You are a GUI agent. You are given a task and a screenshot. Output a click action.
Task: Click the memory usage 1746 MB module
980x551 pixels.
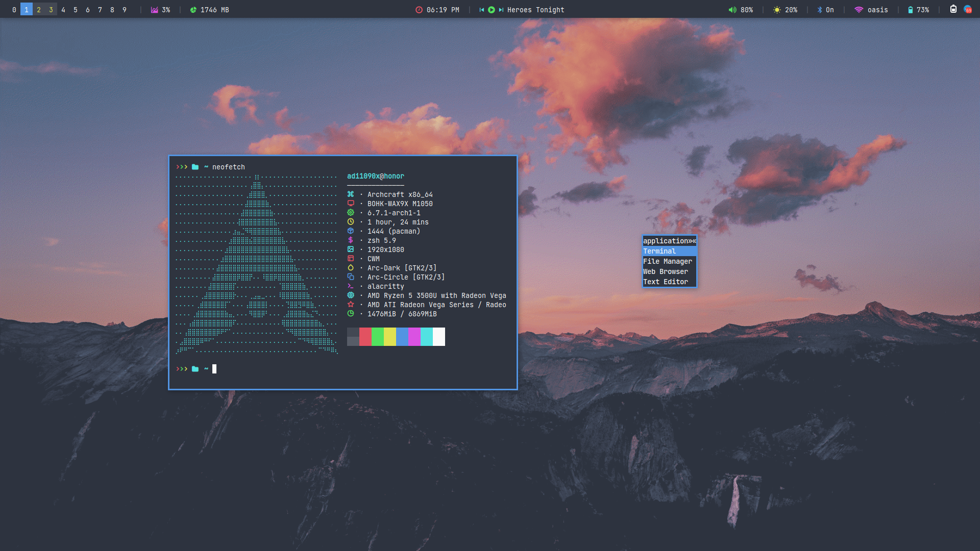coord(209,10)
